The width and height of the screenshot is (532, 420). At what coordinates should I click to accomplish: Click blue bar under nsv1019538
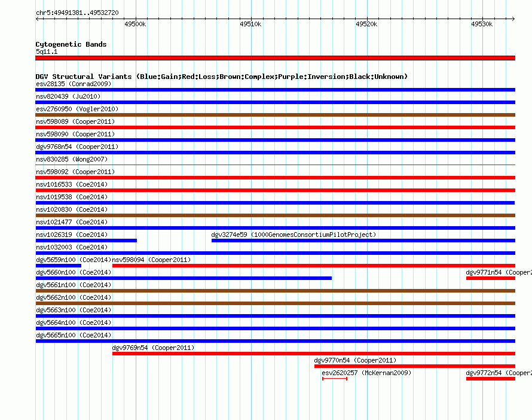coord(275,203)
